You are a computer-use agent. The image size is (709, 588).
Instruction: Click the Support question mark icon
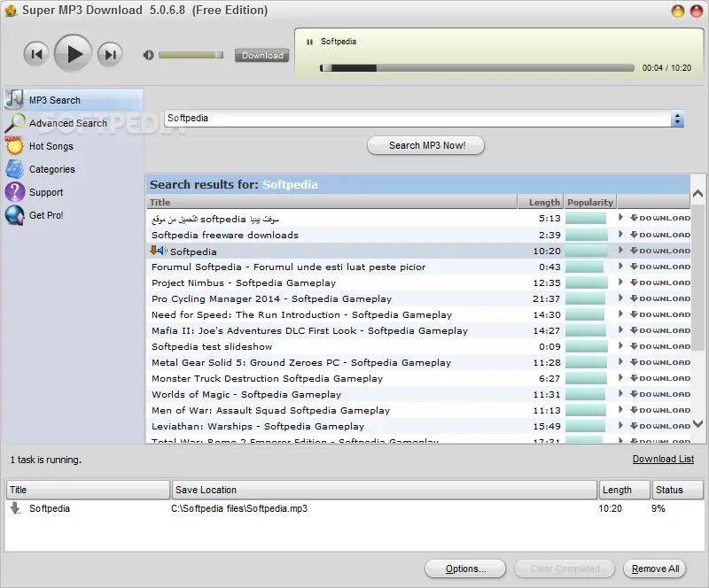coord(14,191)
